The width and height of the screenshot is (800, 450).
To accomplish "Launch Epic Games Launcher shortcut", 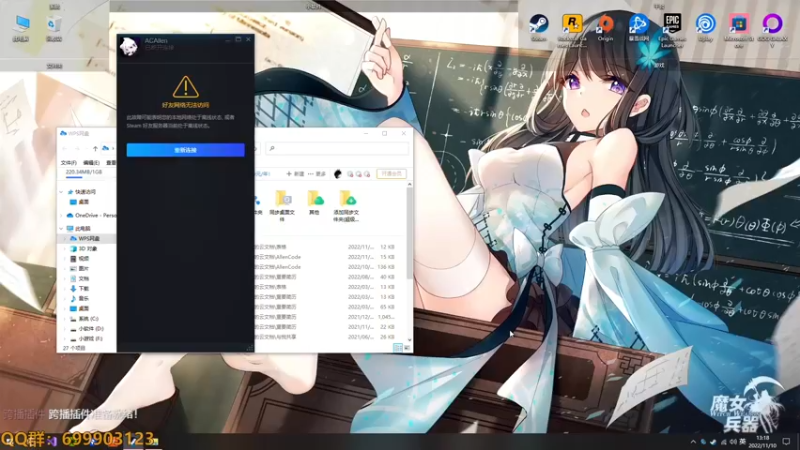I will [672, 31].
